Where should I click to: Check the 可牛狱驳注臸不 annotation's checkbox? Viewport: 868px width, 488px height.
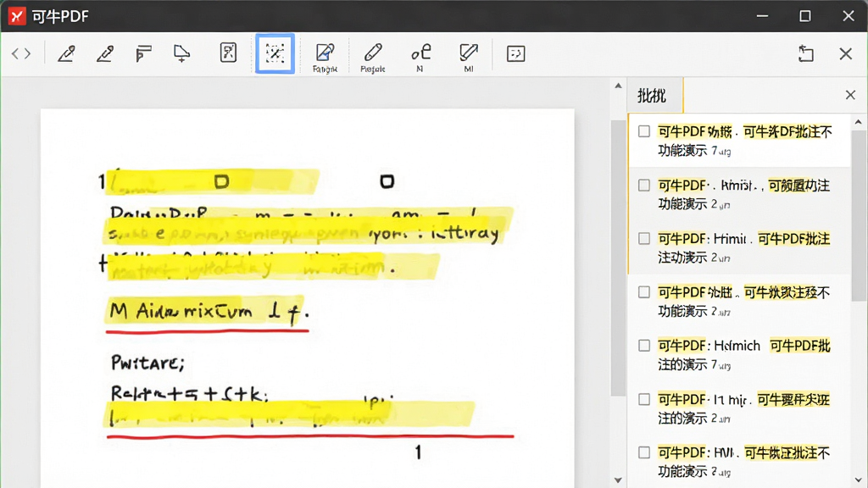[644, 291]
